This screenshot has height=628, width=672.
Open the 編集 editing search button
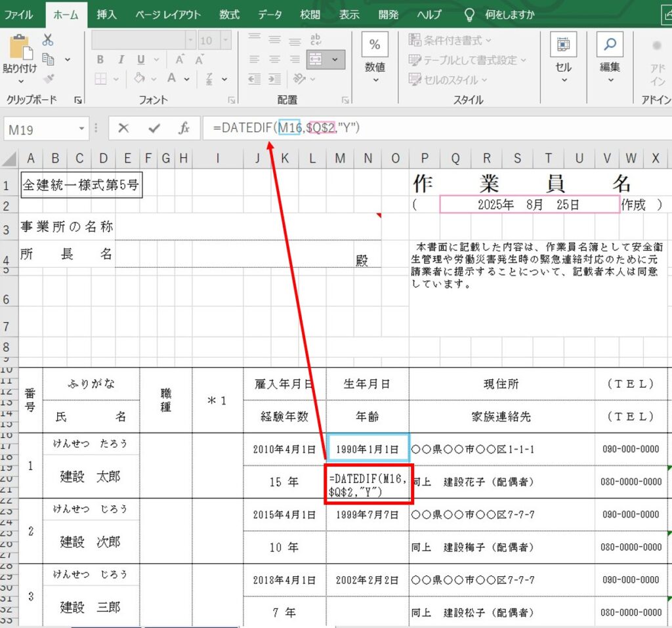(x=610, y=56)
